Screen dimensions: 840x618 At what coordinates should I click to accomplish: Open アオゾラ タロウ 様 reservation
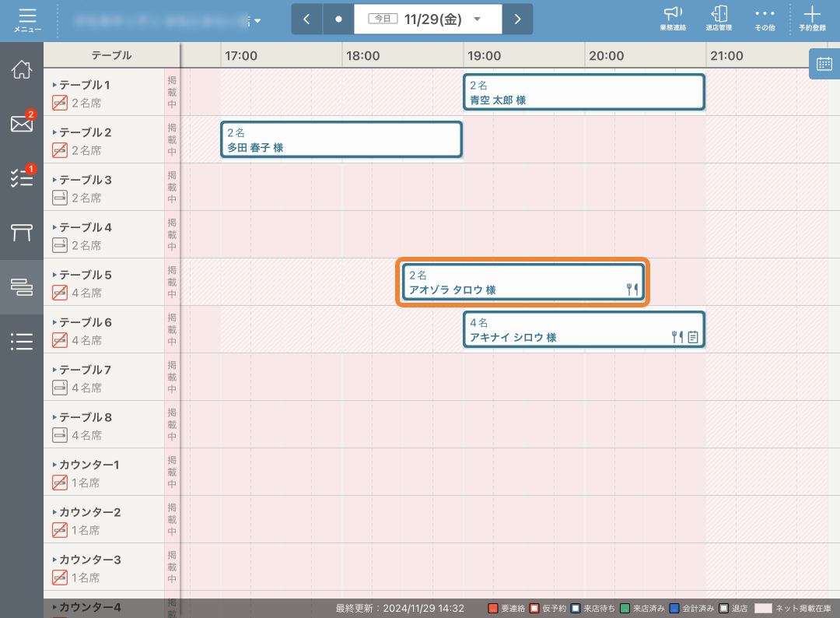tap(523, 282)
